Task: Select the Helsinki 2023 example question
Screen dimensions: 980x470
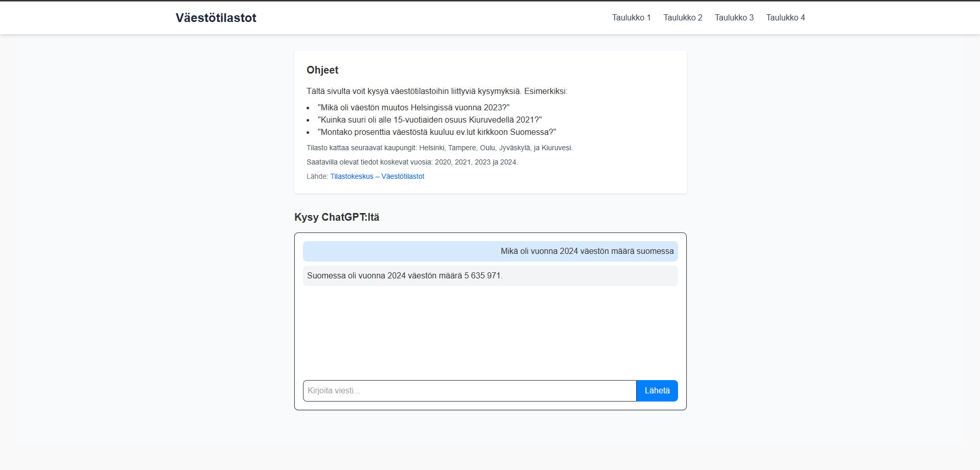Action: point(413,107)
